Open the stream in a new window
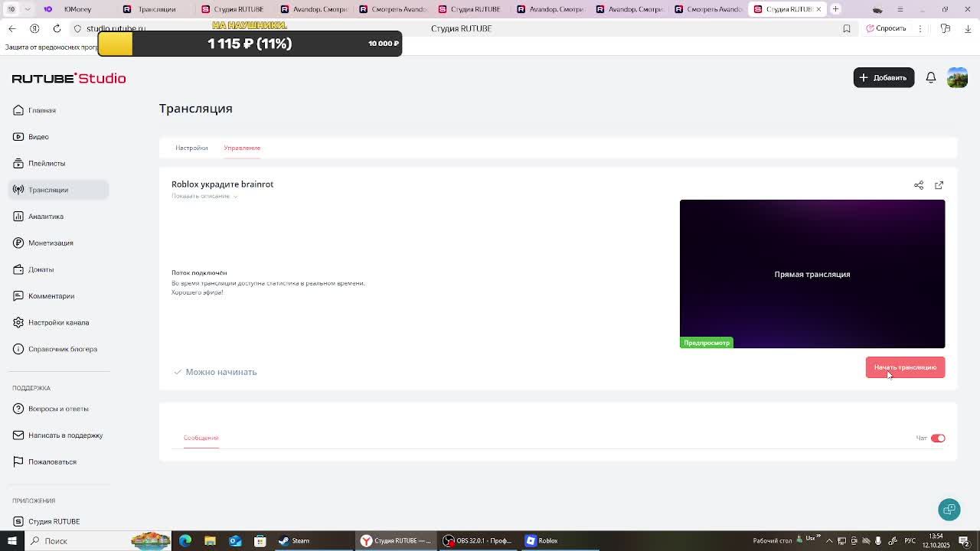 pos(939,185)
